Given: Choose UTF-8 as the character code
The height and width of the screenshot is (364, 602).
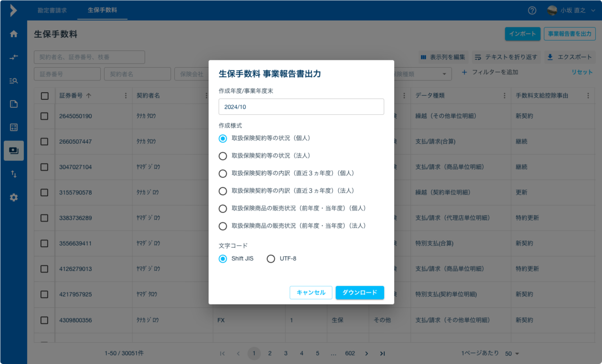Looking at the screenshot, I should 270,259.
